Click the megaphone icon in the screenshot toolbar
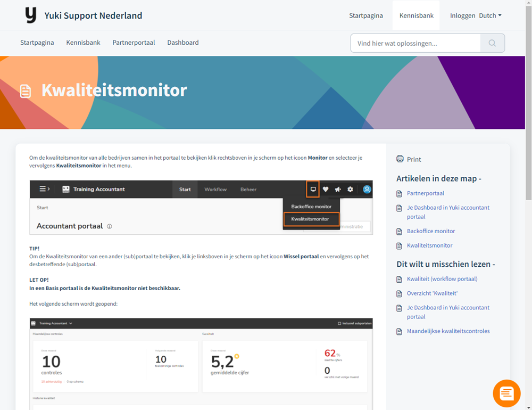The width and height of the screenshot is (532, 410). click(x=338, y=189)
